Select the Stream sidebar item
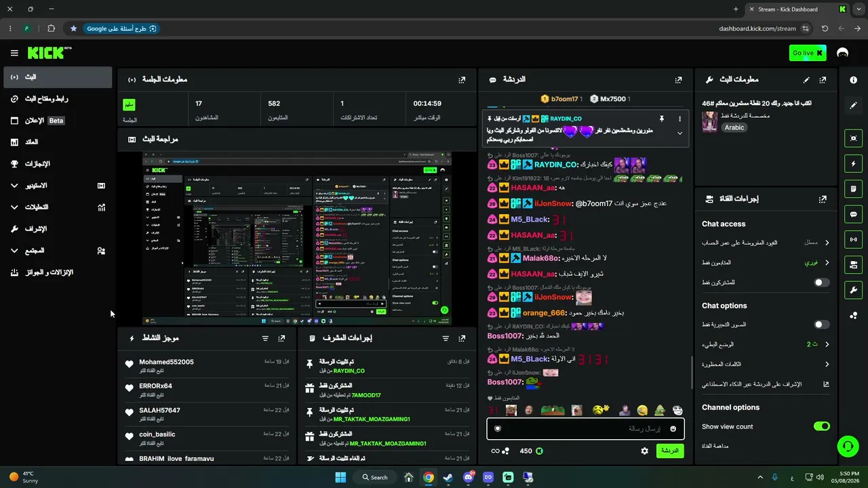This screenshot has height=488, width=868. [58, 77]
